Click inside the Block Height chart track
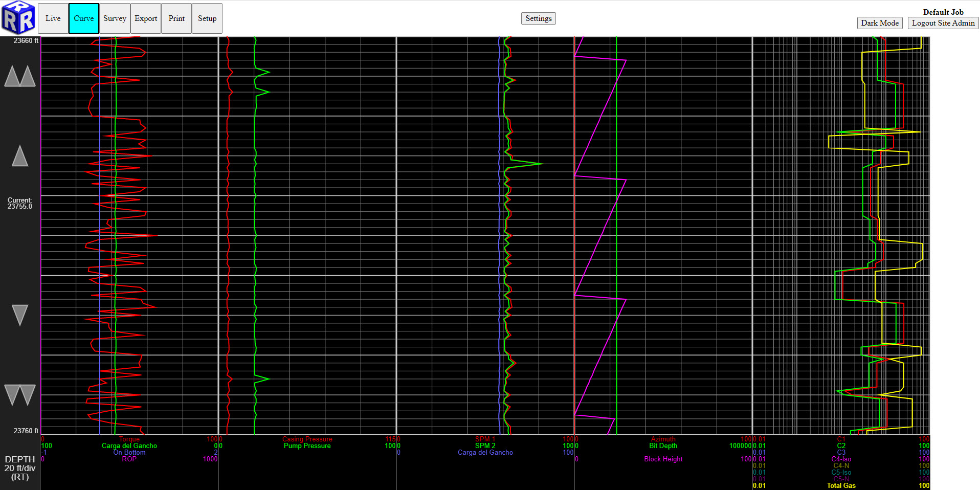The image size is (980, 490). point(663,235)
